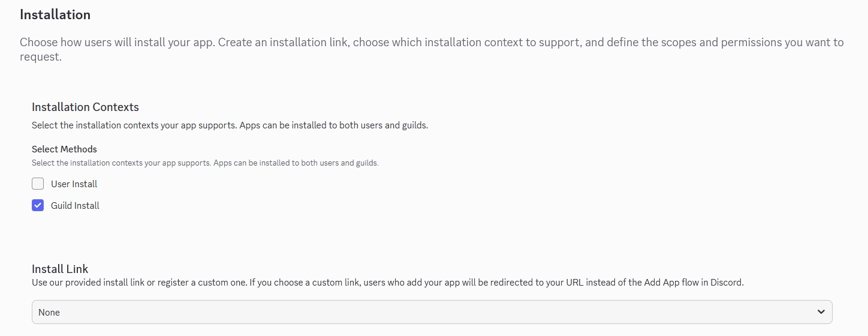This screenshot has height=336, width=868.
Task: Open the Install Link dropdown
Action: (x=432, y=312)
